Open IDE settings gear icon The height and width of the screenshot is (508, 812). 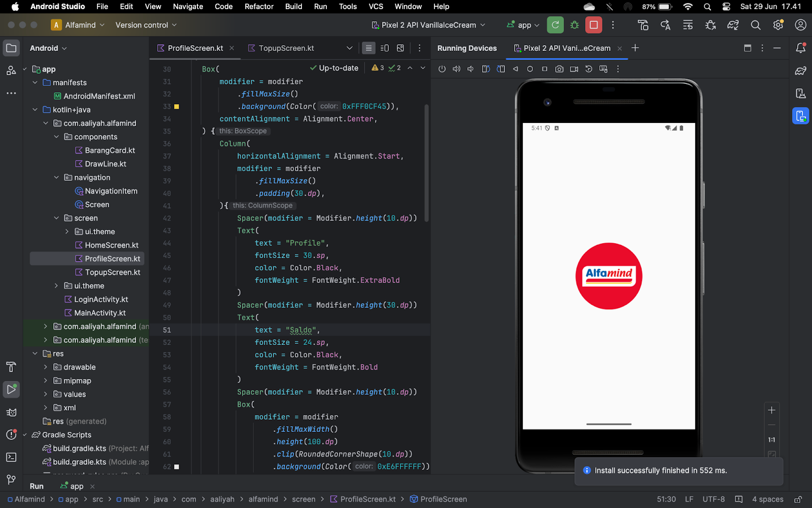tap(778, 25)
